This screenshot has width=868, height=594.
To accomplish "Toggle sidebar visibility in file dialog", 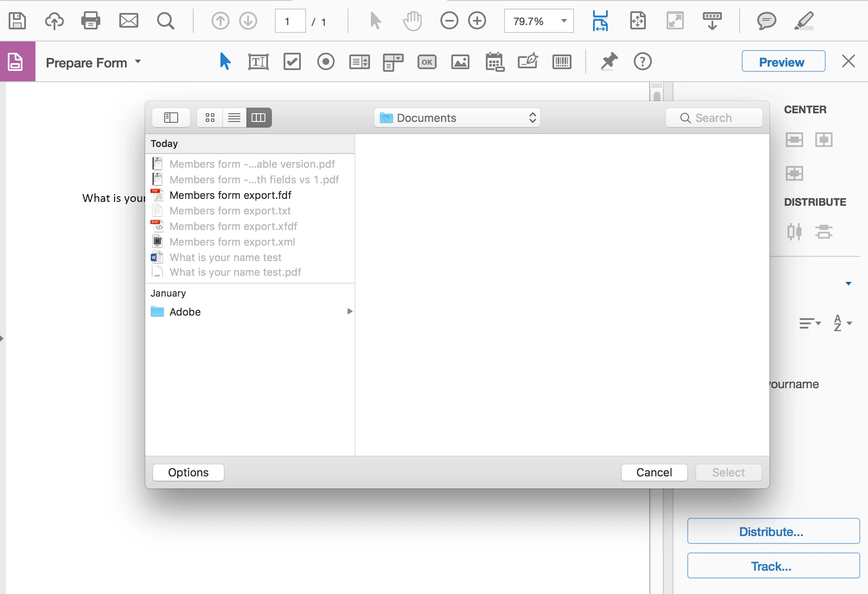I will (x=171, y=118).
